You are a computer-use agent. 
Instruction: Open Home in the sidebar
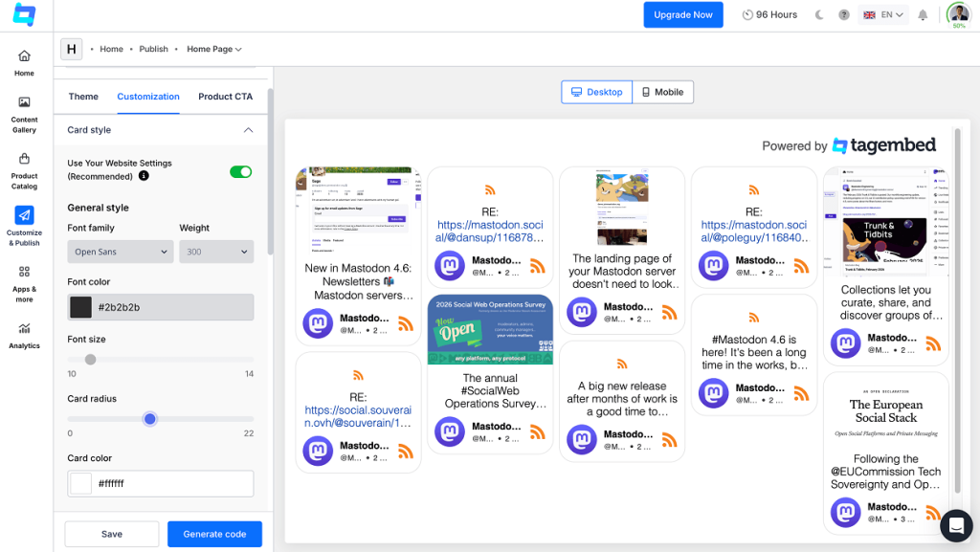pyautogui.click(x=24, y=63)
